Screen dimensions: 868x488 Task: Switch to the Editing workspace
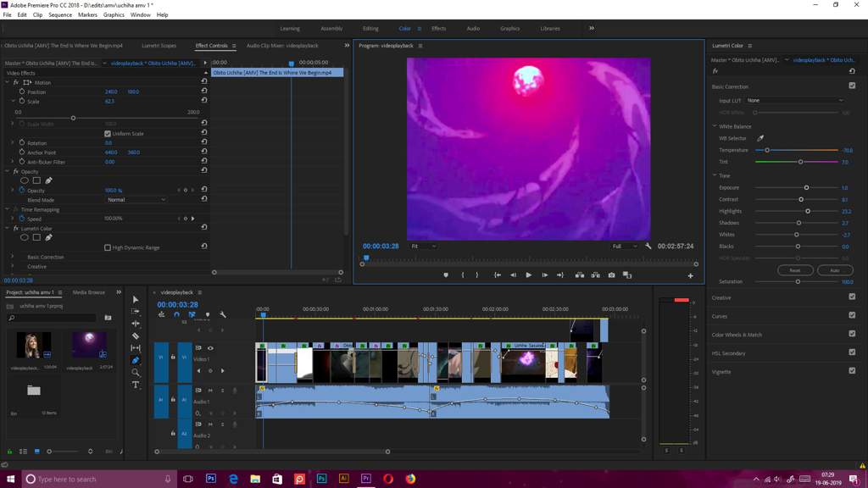click(x=370, y=28)
